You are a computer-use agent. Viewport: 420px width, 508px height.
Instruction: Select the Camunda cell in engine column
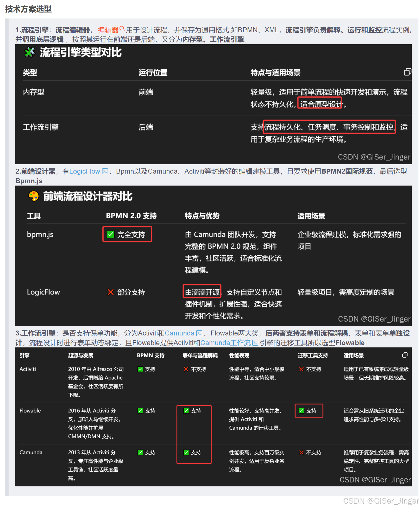31,452
